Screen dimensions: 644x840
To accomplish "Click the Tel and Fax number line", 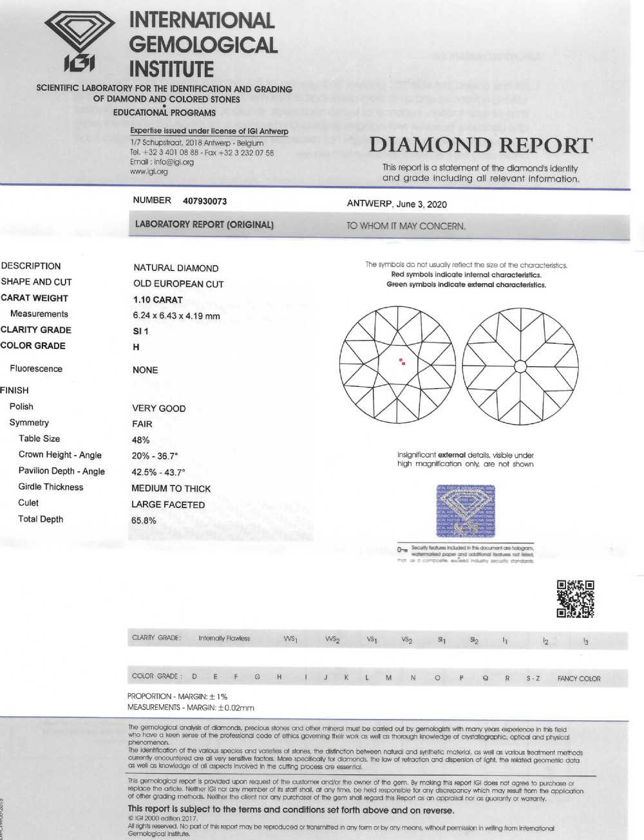I will [x=202, y=153].
